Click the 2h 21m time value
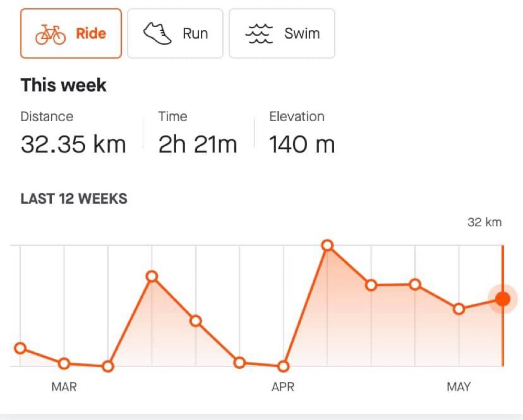 point(198,144)
